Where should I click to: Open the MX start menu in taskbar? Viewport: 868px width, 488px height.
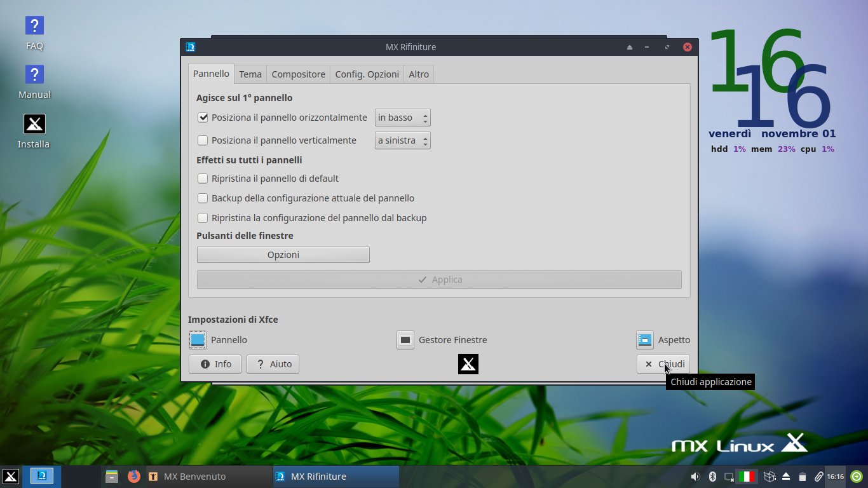tap(11, 477)
